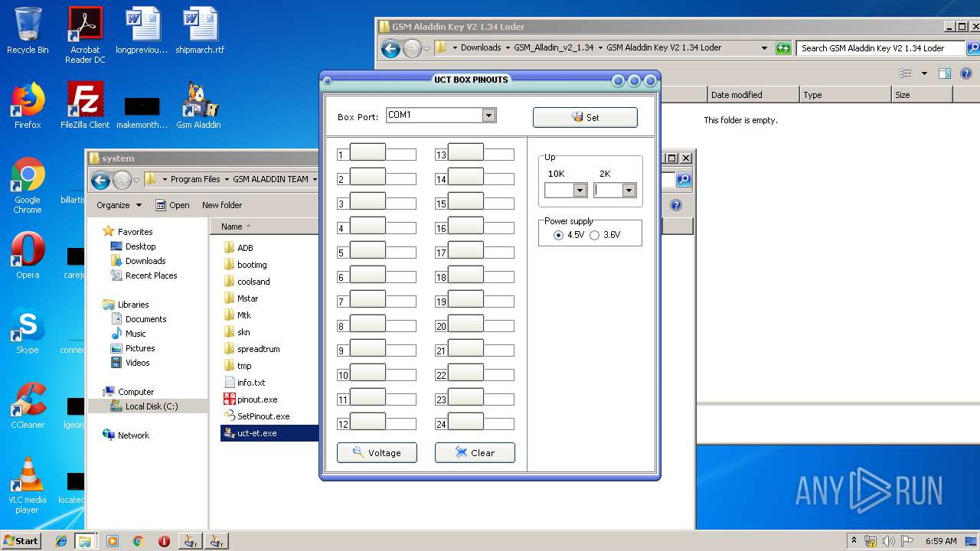
Task: Open Skype desktop shortcut
Action: [x=28, y=331]
